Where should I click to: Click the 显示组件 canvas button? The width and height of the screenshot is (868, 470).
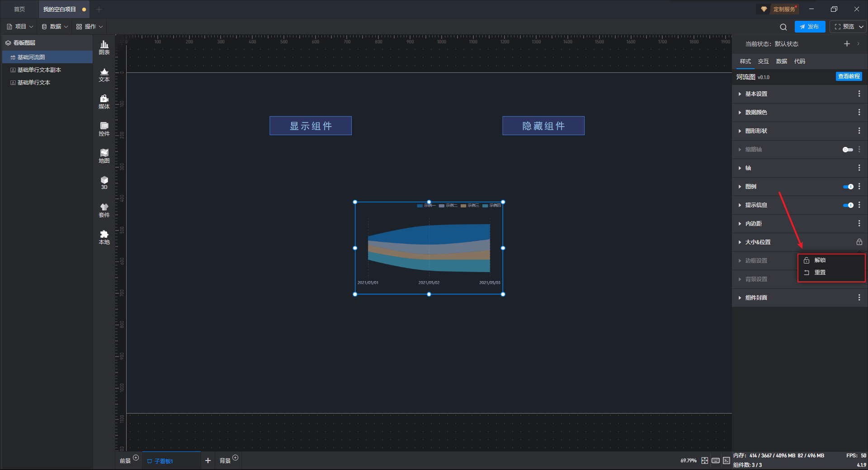pyautogui.click(x=311, y=126)
